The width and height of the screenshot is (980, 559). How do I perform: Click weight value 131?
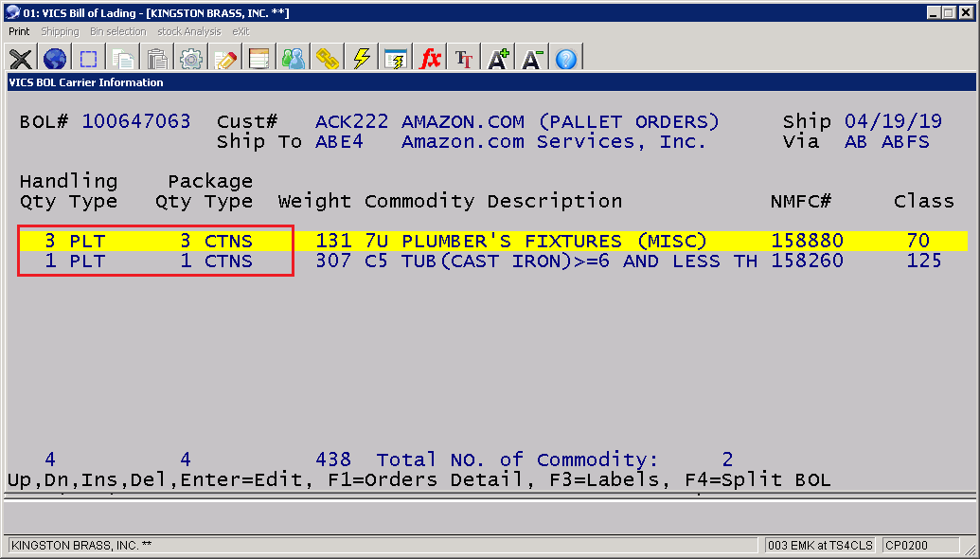point(333,241)
